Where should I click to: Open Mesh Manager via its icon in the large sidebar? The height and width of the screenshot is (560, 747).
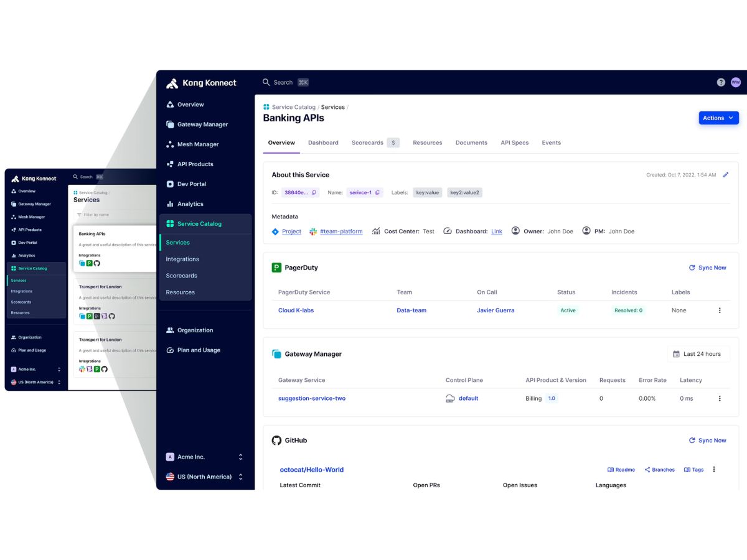[x=170, y=144]
